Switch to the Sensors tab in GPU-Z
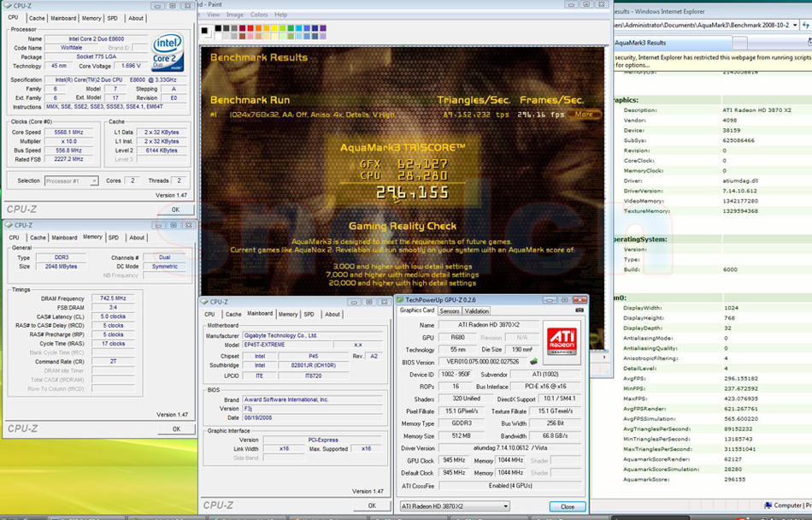The width and height of the screenshot is (812, 520). coord(449,311)
